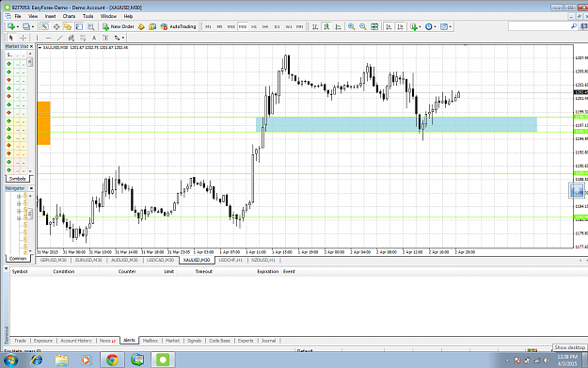Screen dimensions: 588x368
Task: Open the Periods clock dropdown
Action: click(x=430, y=26)
